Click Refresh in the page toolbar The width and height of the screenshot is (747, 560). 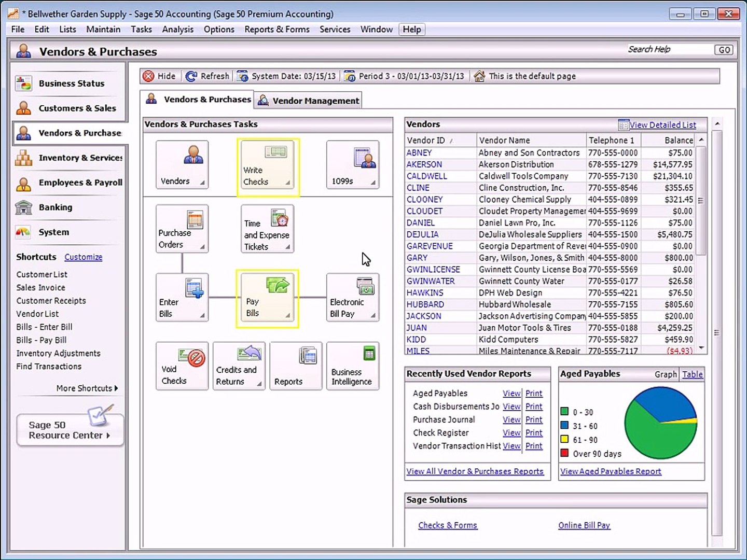pos(208,76)
